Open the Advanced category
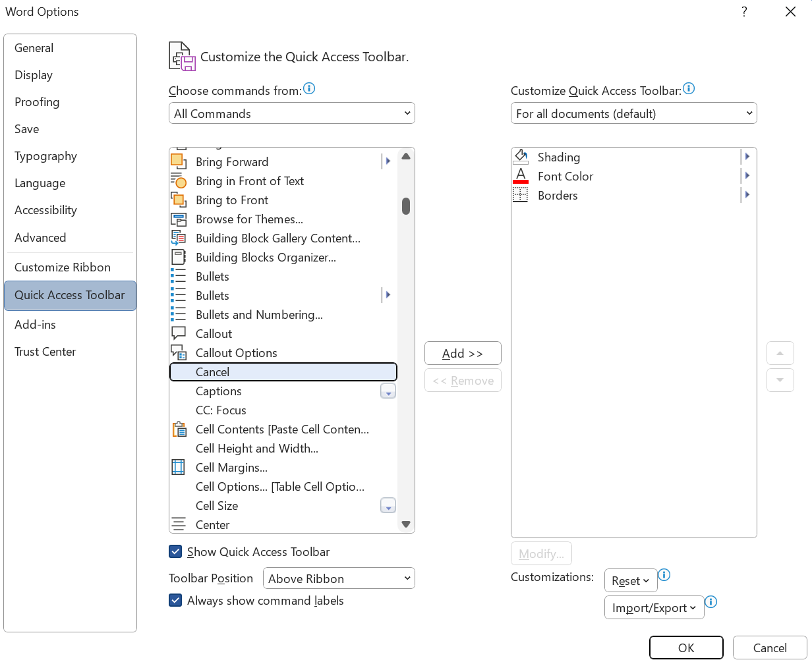 [x=70, y=238]
